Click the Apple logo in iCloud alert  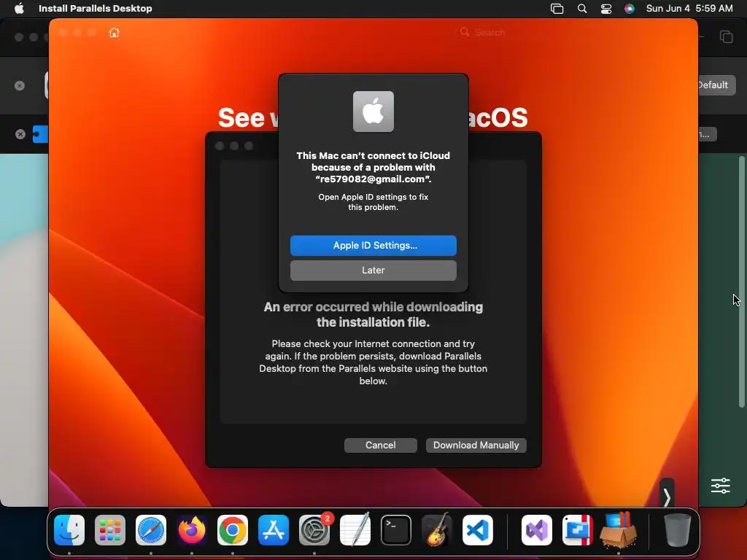(373, 112)
